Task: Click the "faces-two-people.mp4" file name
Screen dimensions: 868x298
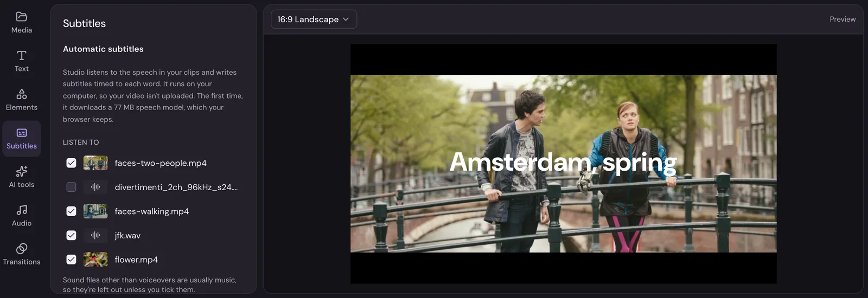Action: [x=161, y=163]
